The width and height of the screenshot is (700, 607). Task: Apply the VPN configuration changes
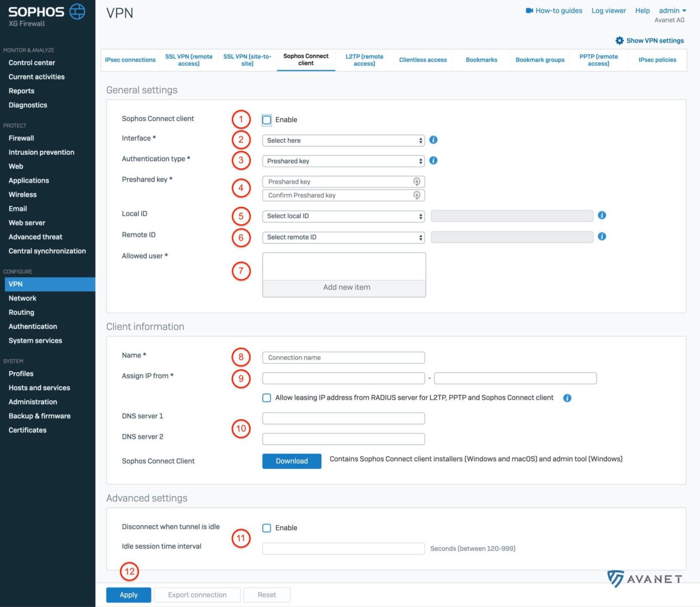point(129,595)
